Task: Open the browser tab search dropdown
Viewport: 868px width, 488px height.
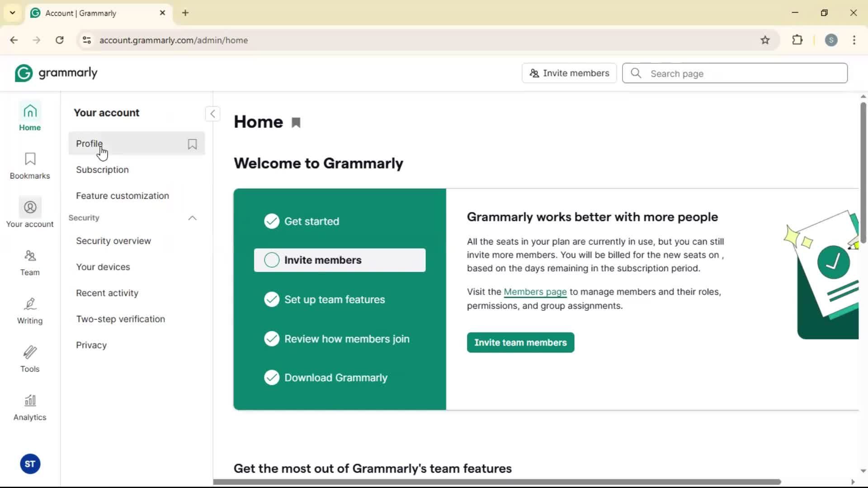Action: pos(13,13)
